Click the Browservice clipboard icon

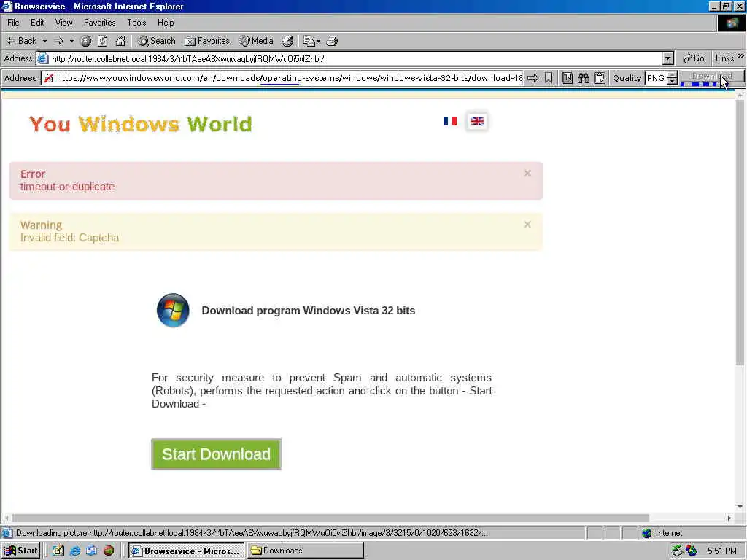coord(600,78)
